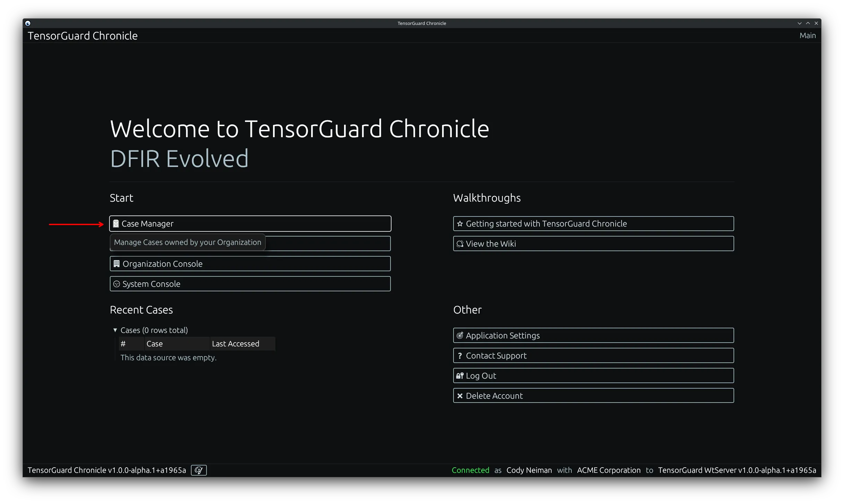Log Out of the application

pyautogui.click(x=593, y=375)
